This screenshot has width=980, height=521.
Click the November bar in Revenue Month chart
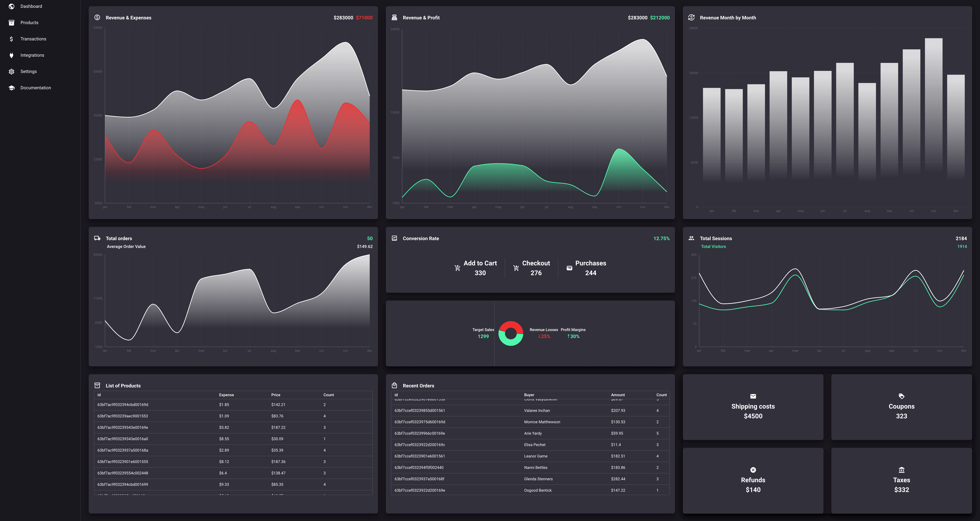click(933, 107)
